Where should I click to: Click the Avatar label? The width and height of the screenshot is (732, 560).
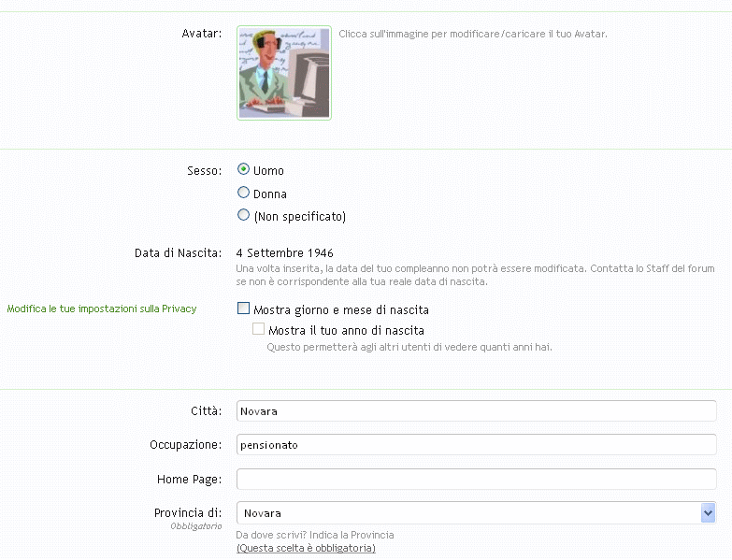(x=202, y=34)
